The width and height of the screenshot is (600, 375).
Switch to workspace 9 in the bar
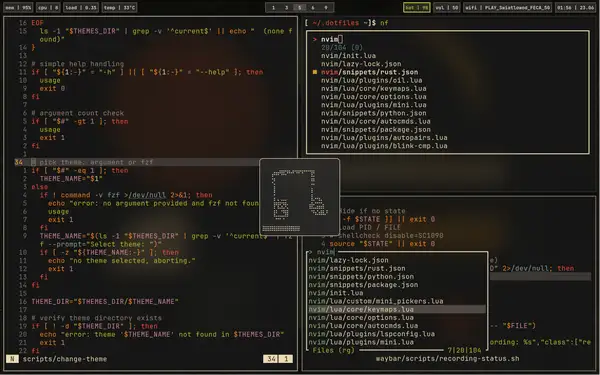coord(326,7)
